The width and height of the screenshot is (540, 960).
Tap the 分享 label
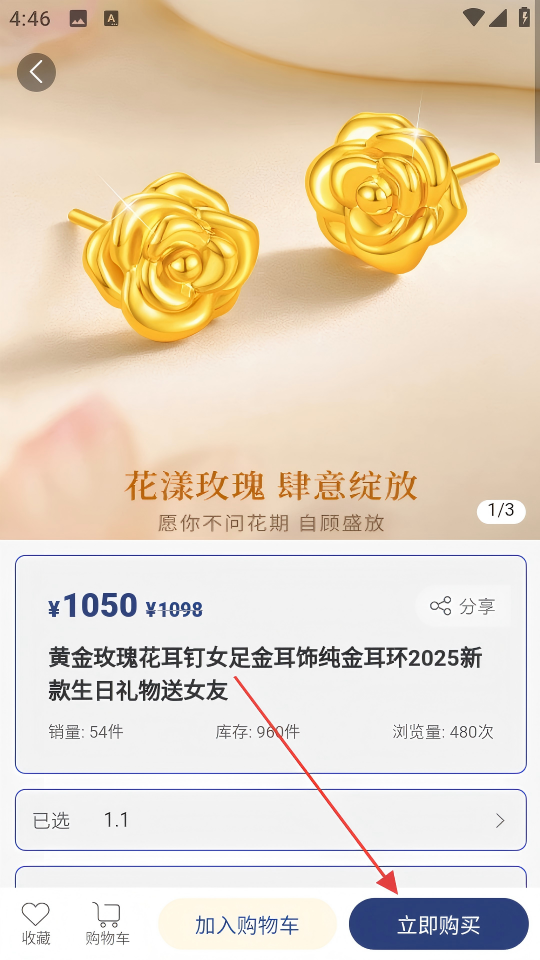tap(477, 606)
